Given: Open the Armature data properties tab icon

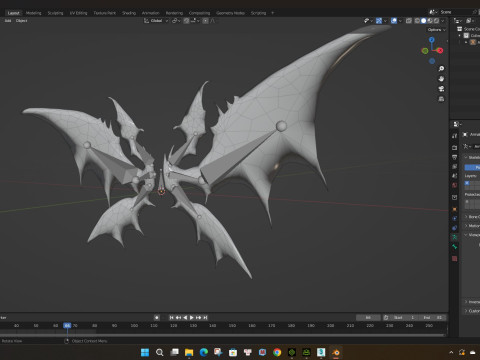Looking at the screenshot, I should 455,237.
